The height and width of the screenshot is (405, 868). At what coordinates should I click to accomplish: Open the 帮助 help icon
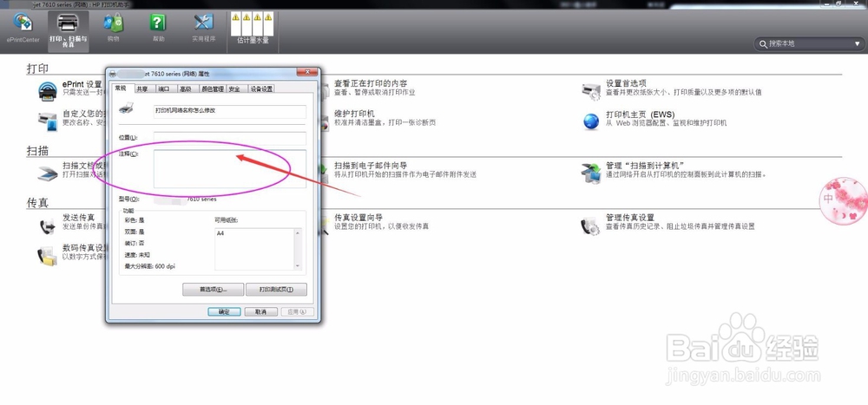[158, 28]
